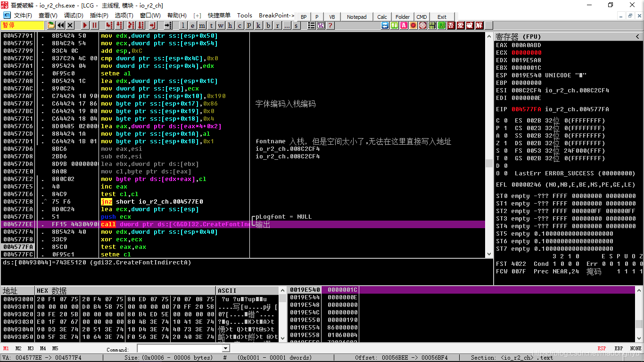The image size is (644, 362).
Task: Click the Folder quick button
Action: (403, 17)
